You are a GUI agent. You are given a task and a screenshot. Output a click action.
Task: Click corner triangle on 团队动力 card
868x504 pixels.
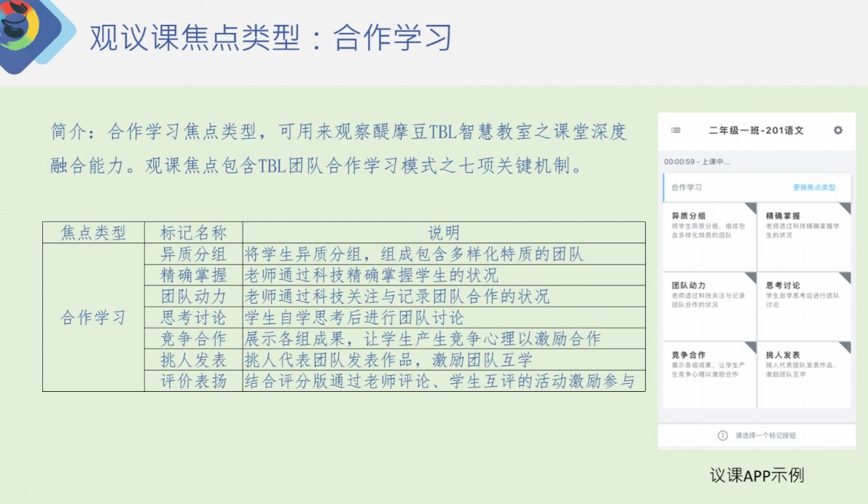[x=751, y=277]
